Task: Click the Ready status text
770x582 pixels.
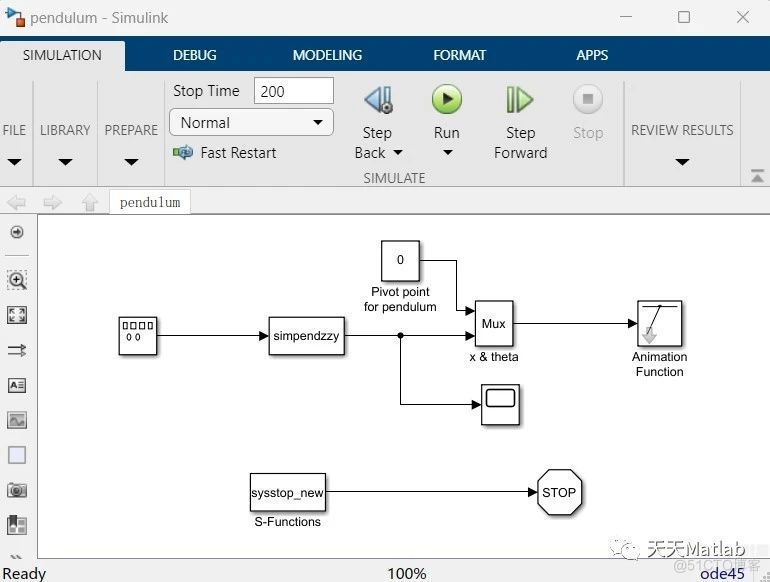Action: [x=24, y=574]
